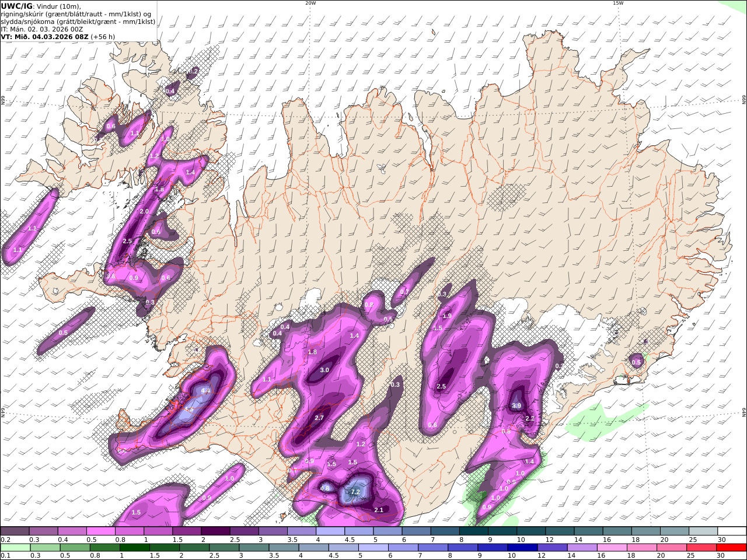Click the 4.8 precipitation value on map
This screenshot has width=747, height=560.
[x=325, y=488]
